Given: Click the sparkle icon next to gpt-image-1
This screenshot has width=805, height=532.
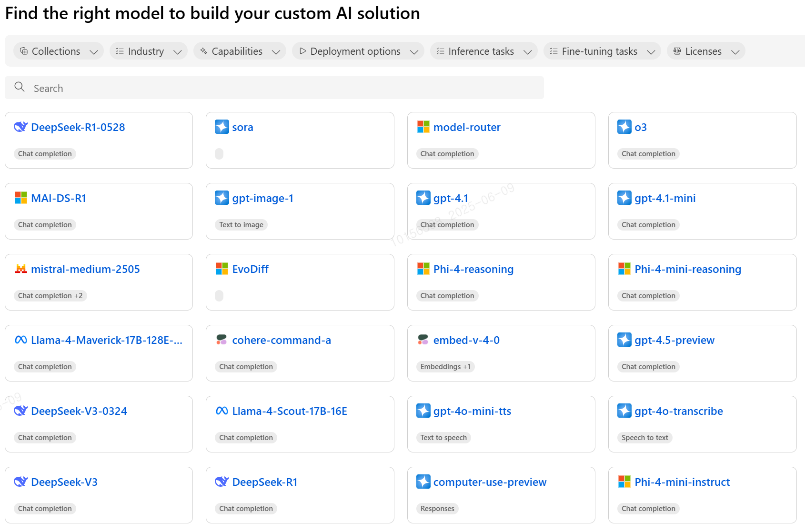Looking at the screenshot, I should (x=222, y=198).
